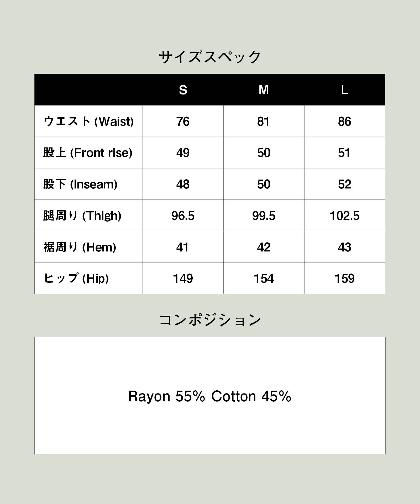Select the L size column header

pos(345,90)
